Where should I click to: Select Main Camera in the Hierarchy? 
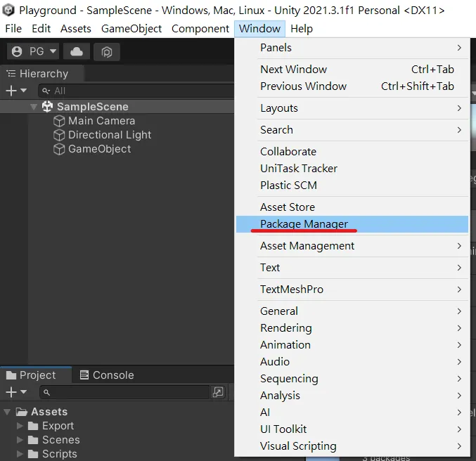[x=101, y=121]
